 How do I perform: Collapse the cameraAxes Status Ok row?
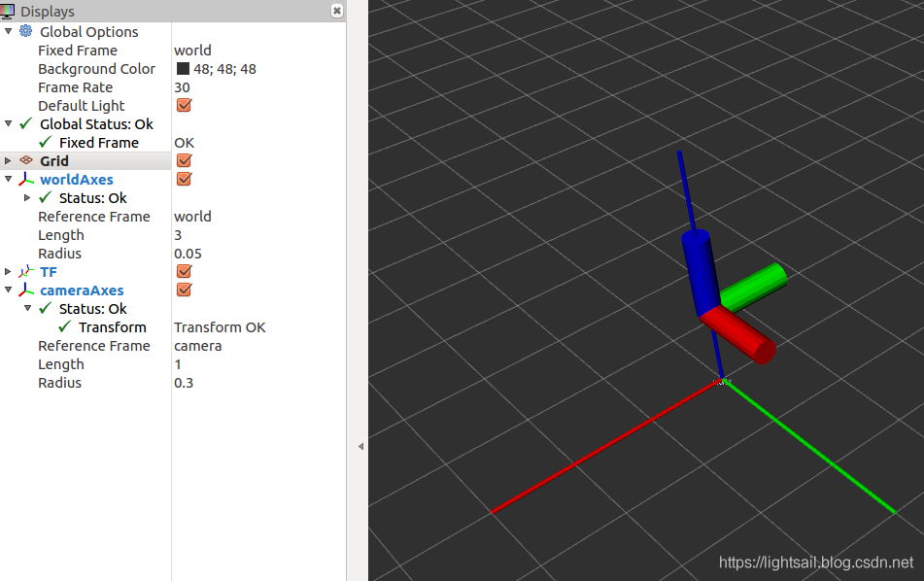(x=28, y=308)
